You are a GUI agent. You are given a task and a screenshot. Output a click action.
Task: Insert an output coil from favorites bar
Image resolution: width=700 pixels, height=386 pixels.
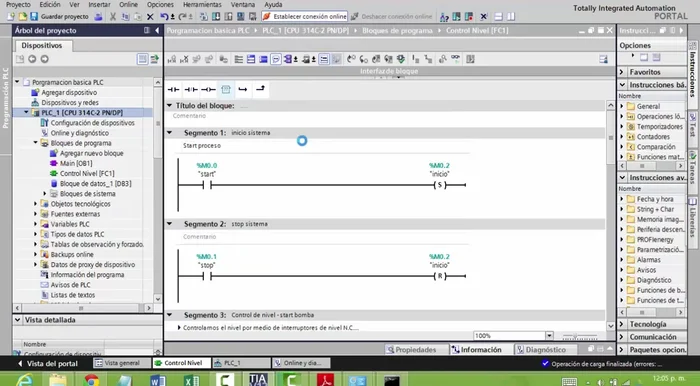208,89
